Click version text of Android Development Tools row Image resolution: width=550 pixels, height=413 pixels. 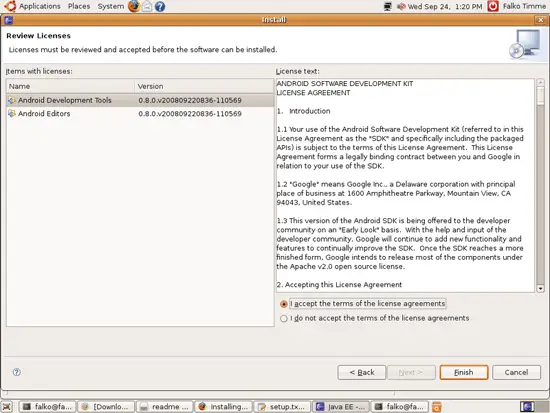190,100
